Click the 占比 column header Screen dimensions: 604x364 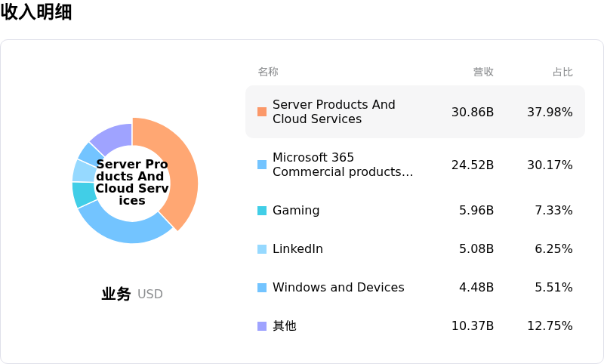click(562, 72)
